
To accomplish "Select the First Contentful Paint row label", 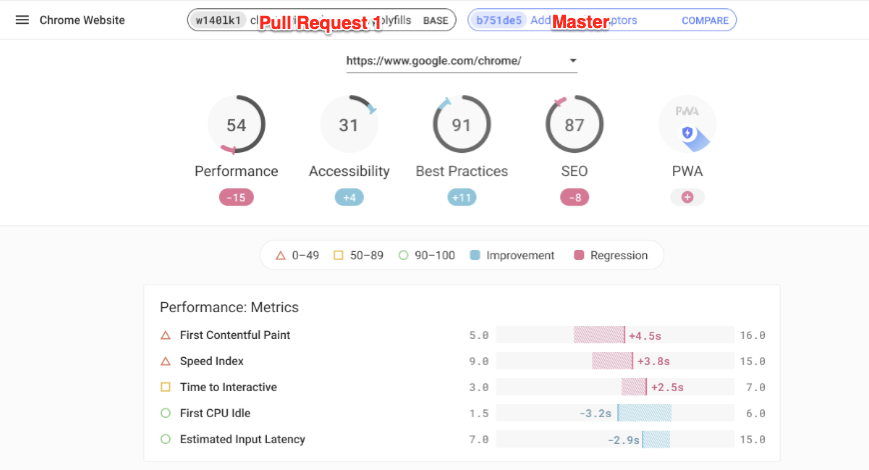I will tap(235, 335).
